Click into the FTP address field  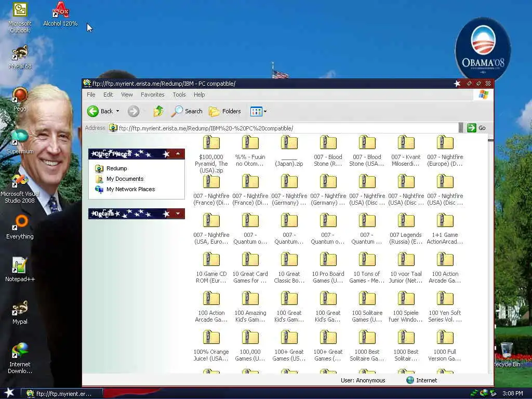coord(283,128)
